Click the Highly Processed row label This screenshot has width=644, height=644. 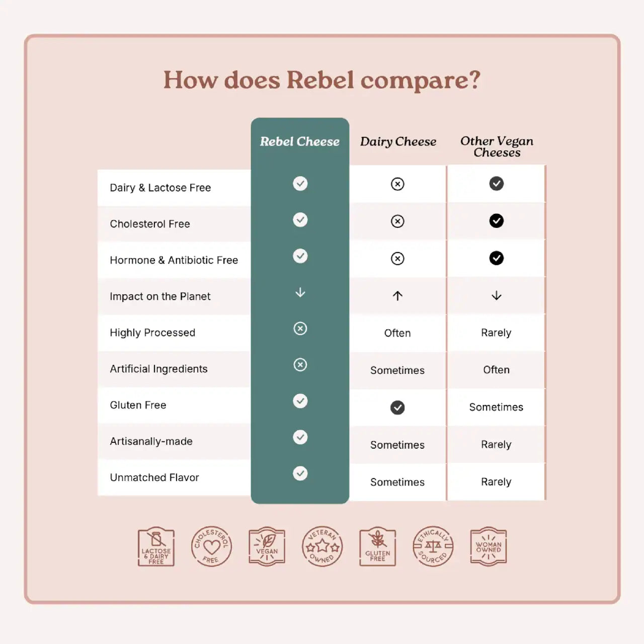(152, 333)
